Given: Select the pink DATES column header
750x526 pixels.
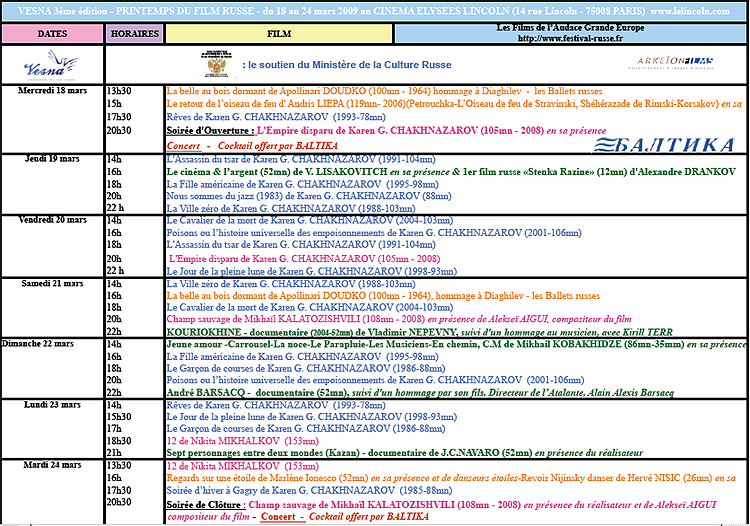Looking at the screenshot, I should 51,33.
